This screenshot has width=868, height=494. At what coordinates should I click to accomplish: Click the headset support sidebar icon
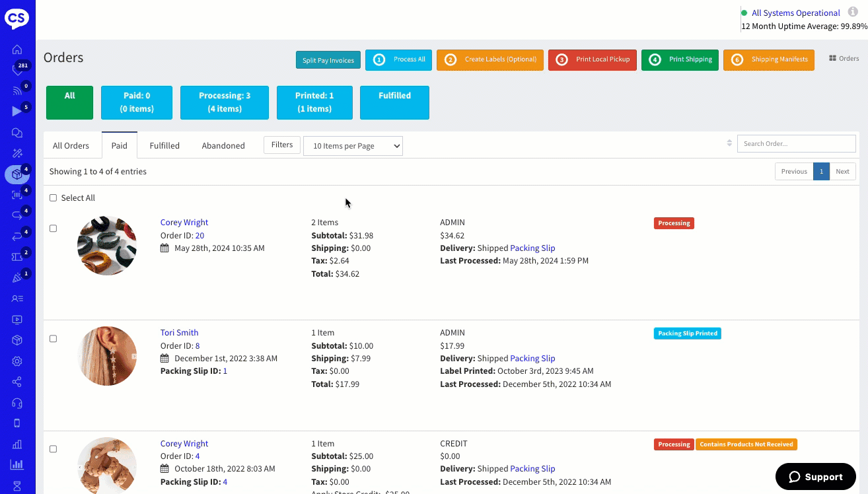[17, 403]
